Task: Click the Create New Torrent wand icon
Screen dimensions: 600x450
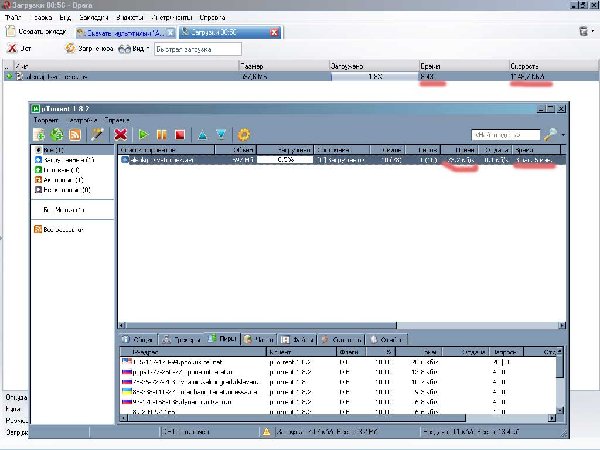Action: pos(98,134)
